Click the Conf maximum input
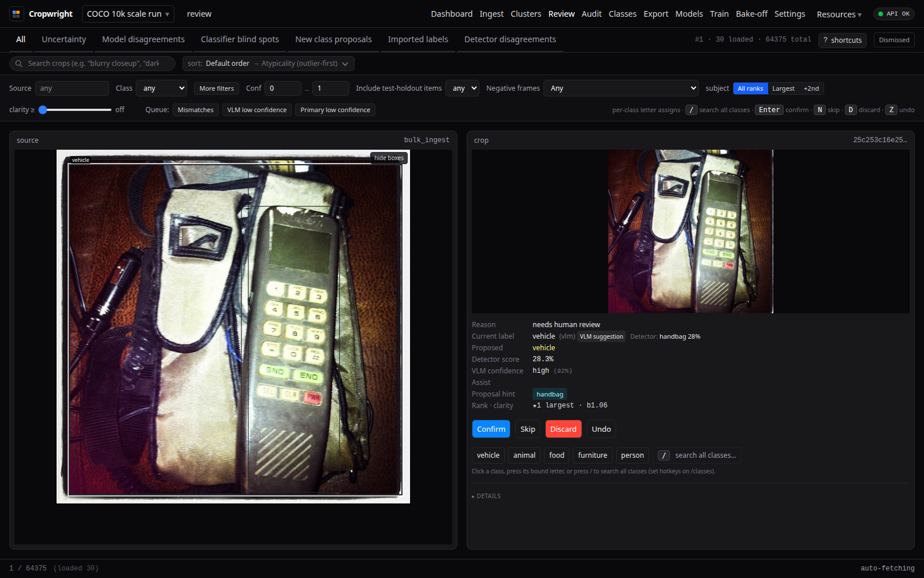This screenshot has width=924, height=578. (331, 88)
